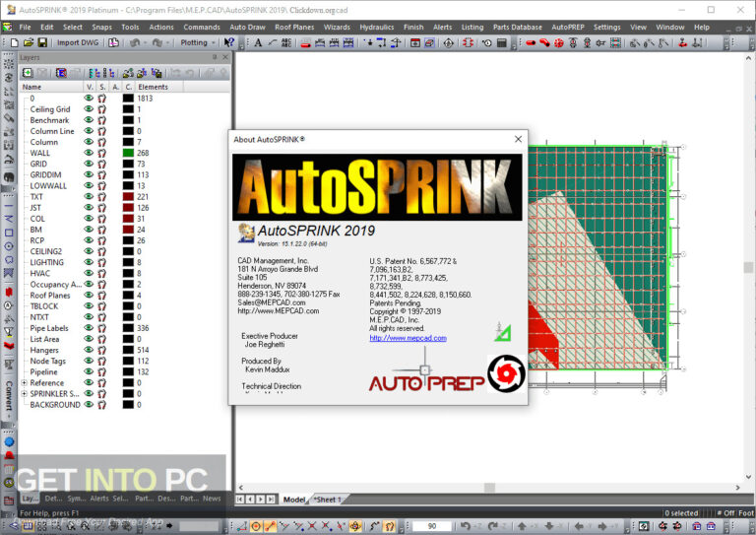Switch to the Model tab
756x535 pixels.
pyautogui.click(x=294, y=500)
